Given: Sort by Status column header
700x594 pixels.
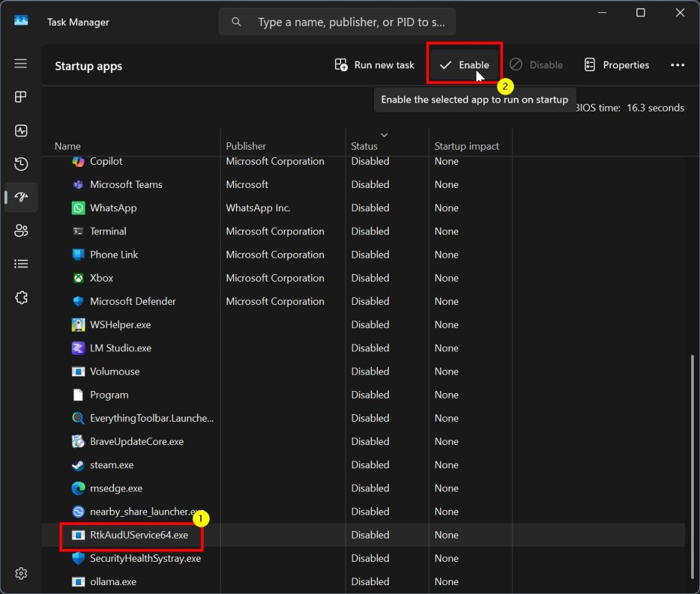Looking at the screenshot, I should coord(387,146).
